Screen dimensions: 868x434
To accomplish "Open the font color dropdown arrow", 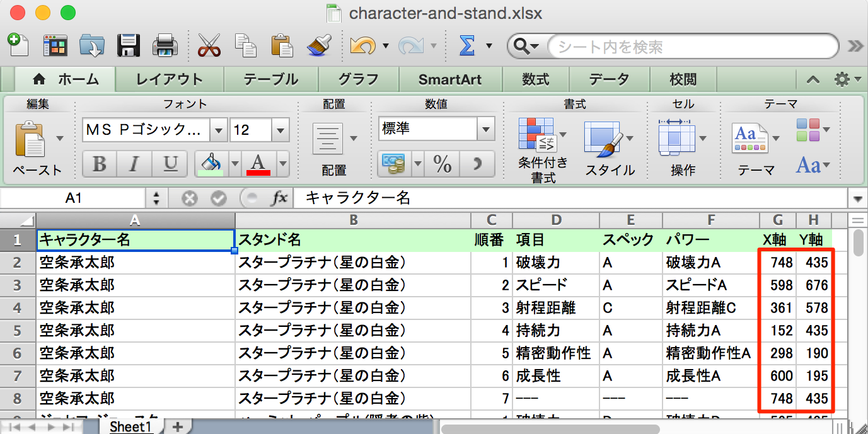I will (282, 164).
